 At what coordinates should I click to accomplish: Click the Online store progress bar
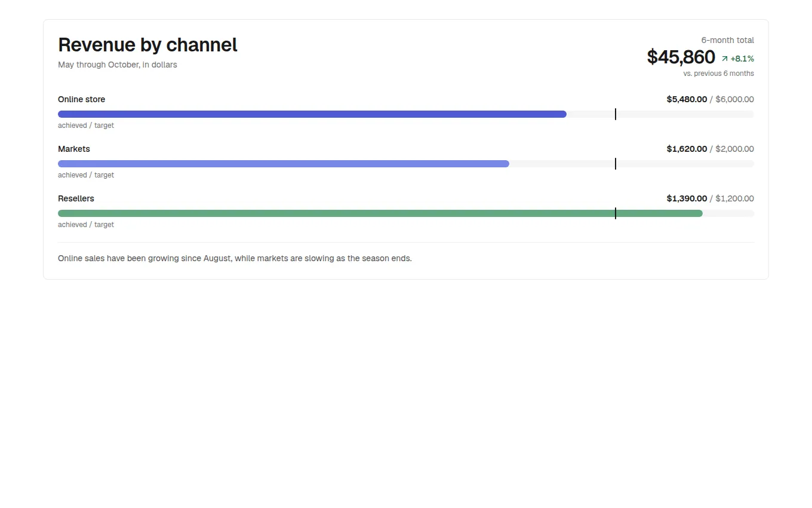pyautogui.click(x=406, y=114)
